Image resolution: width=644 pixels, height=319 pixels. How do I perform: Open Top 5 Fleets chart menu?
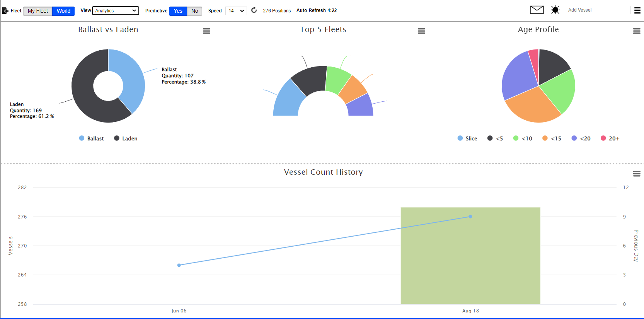coord(421,31)
